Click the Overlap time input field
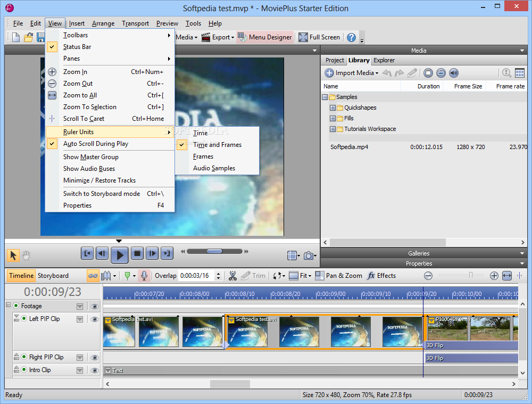The image size is (532, 404). (197, 276)
